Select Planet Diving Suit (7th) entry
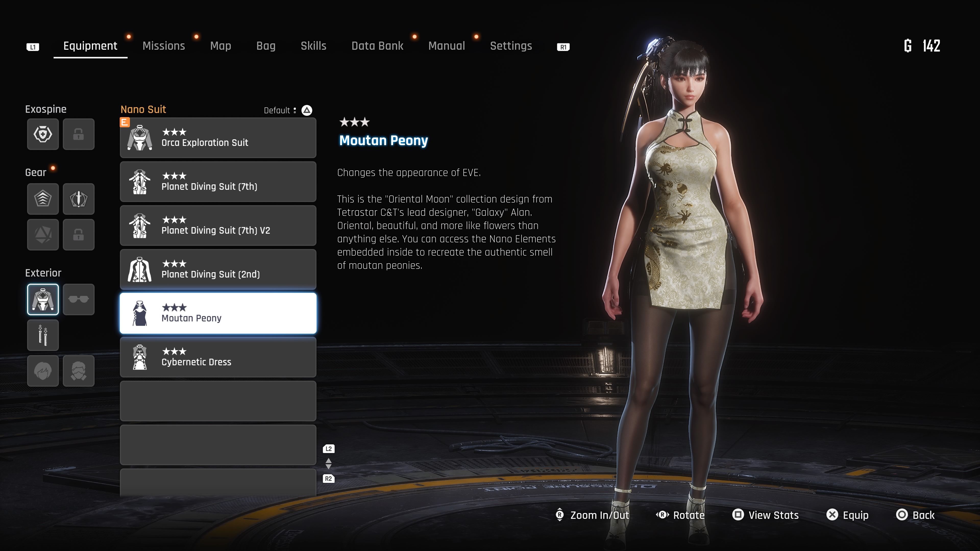The height and width of the screenshot is (551, 980). click(218, 181)
